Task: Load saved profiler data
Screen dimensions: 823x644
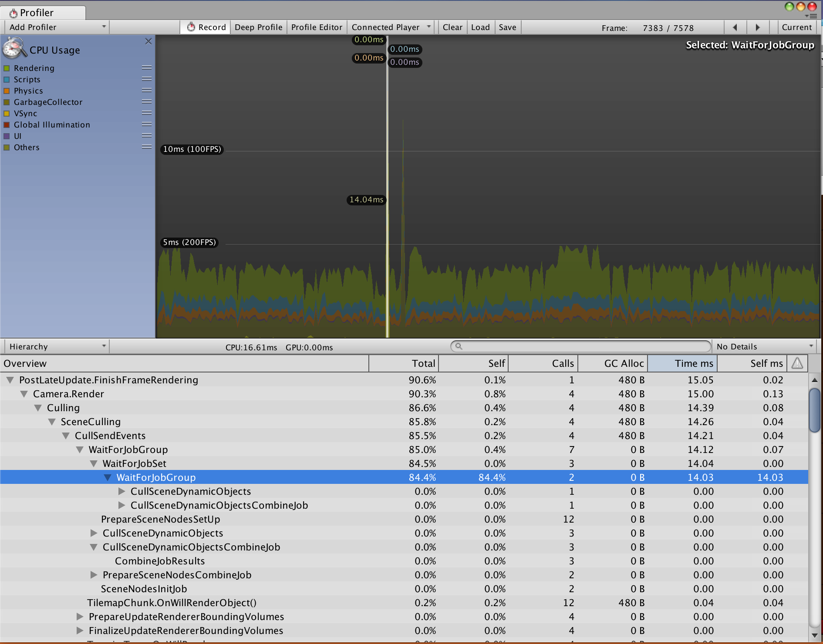Action: point(480,27)
